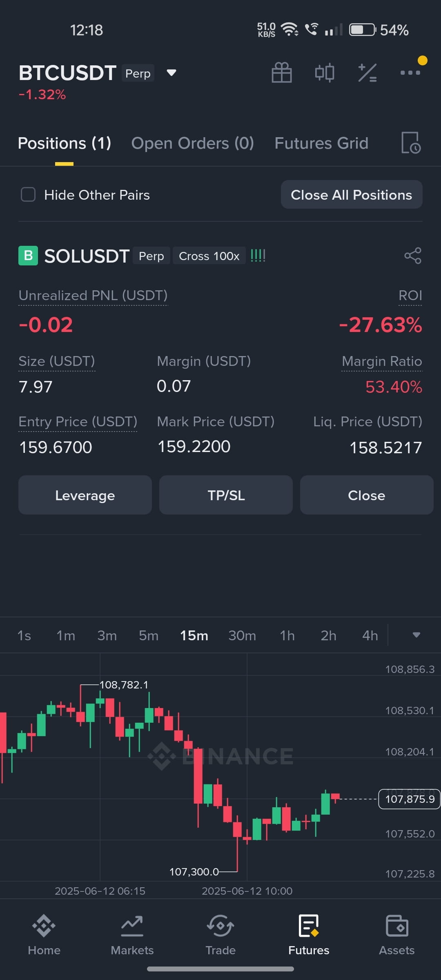Go to the Home tab icon

point(44,926)
